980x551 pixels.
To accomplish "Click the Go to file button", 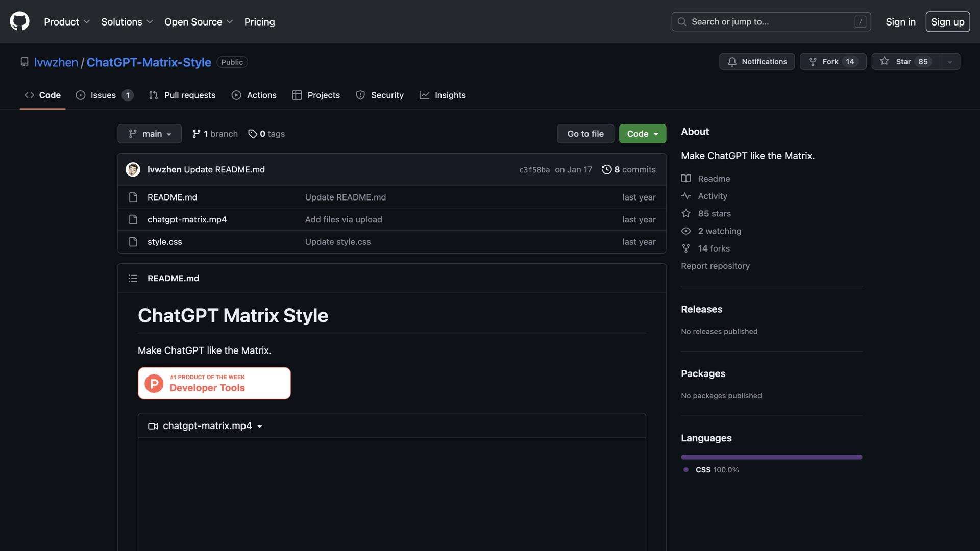I will coord(585,134).
